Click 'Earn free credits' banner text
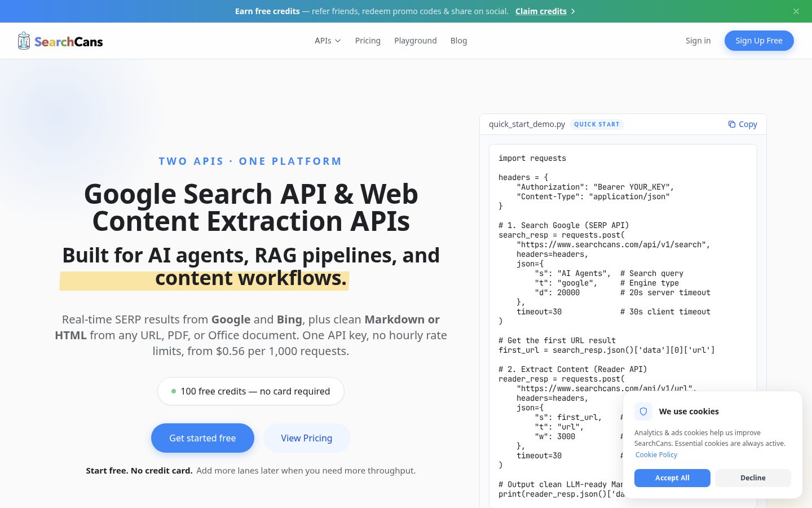812x508 pixels. (x=267, y=11)
